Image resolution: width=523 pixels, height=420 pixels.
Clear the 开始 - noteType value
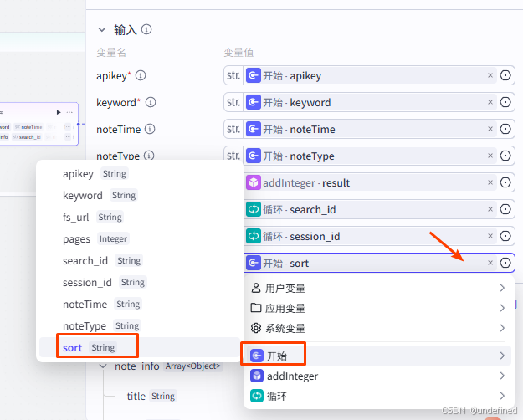click(490, 156)
